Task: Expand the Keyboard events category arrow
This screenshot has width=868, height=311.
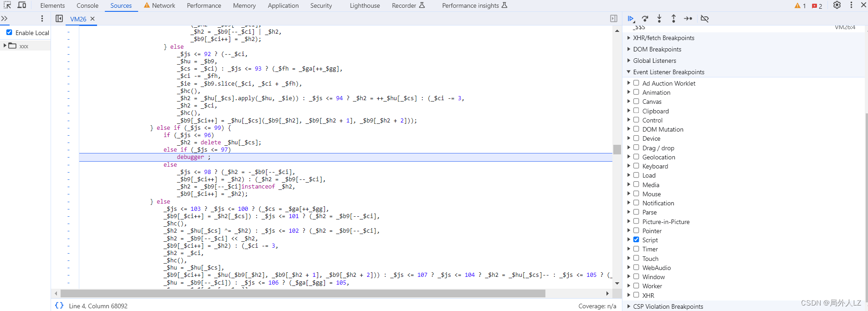Action: (629, 166)
